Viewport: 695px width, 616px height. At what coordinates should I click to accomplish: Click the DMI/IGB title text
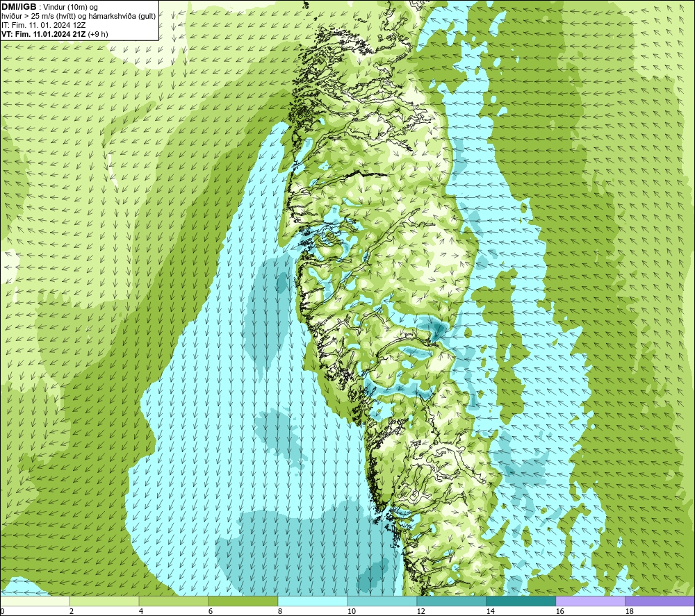point(19,7)
